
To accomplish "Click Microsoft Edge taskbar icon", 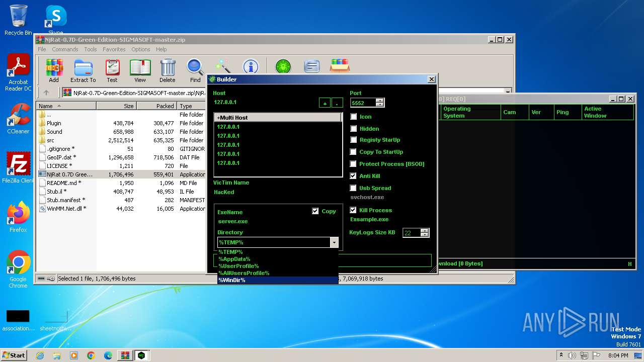I will (108, 355).
